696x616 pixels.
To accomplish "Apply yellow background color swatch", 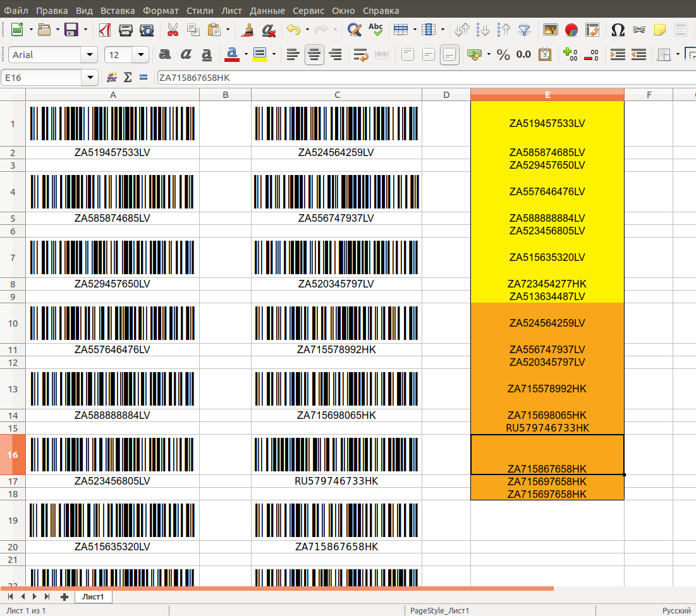I will tap(260, 54).
